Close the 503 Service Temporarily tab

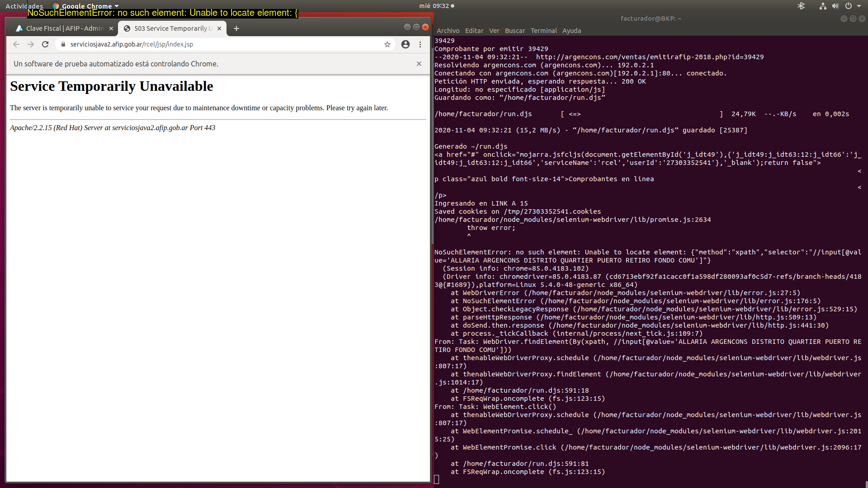(219, 28)
